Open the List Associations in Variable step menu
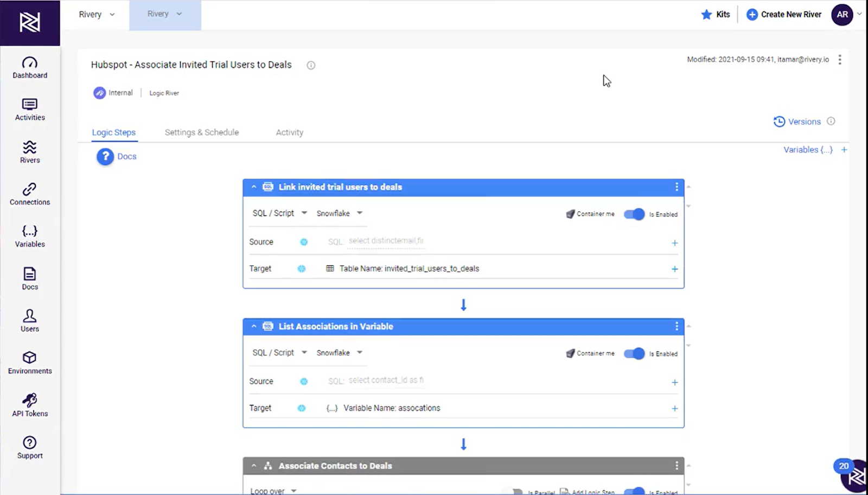This screenshot has height=495, width=868. [676, 326]
